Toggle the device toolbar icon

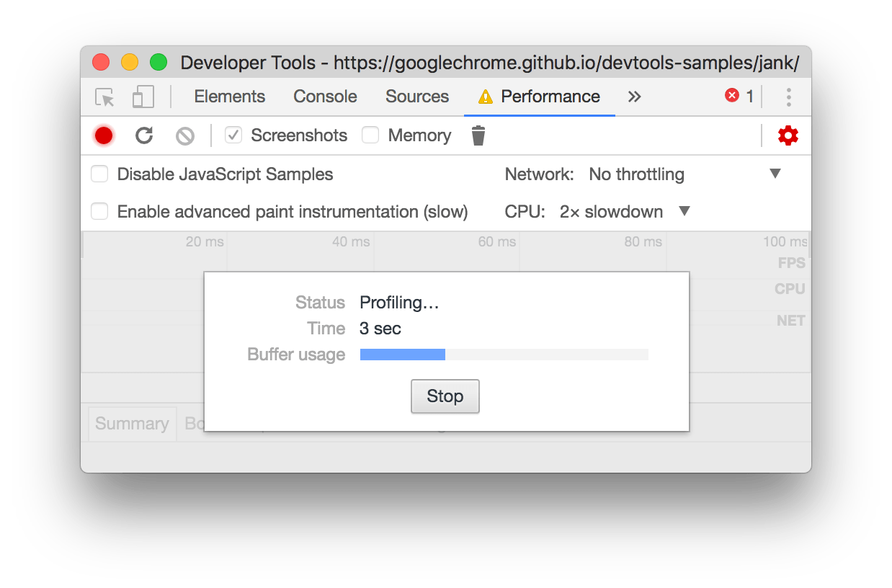143,97
